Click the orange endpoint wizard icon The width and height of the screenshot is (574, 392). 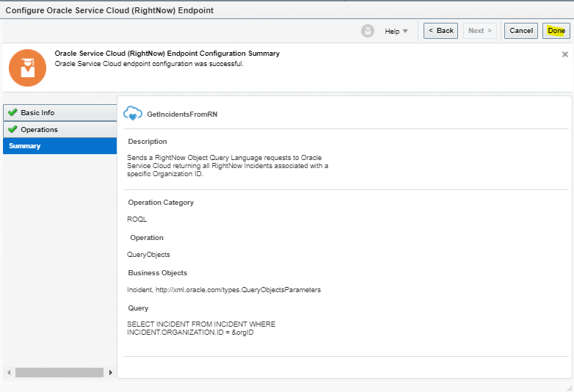coord(27,68)
